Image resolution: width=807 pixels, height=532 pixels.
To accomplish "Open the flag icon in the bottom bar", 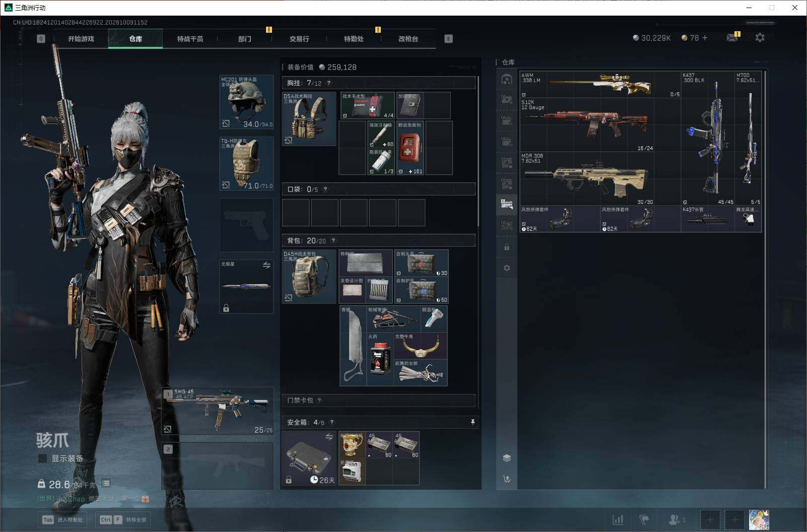I will tap(644, 519).
